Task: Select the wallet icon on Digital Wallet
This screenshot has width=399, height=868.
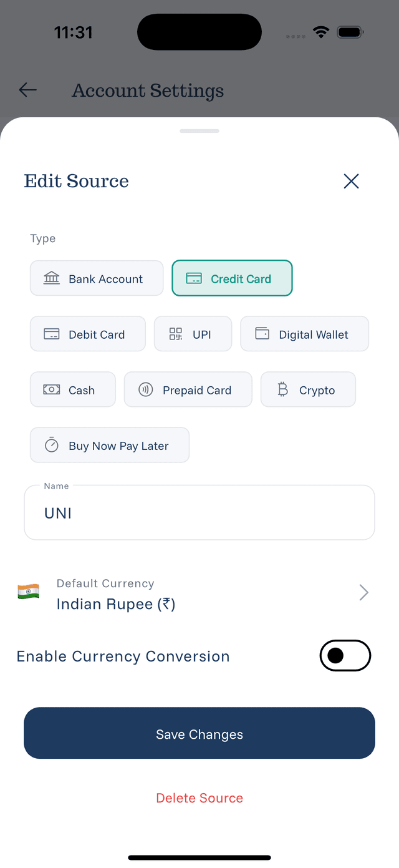Action: click(262, 334)
